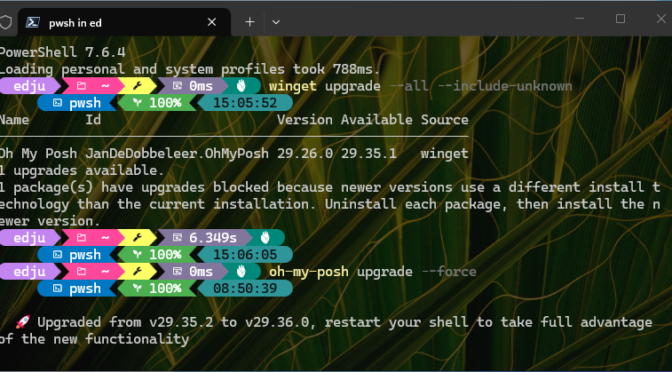This screenshot has height=372, width=672.
Task: Click the JanDeDobbeleer.OhMyPosh package id text
Action: tap(177, 153)
